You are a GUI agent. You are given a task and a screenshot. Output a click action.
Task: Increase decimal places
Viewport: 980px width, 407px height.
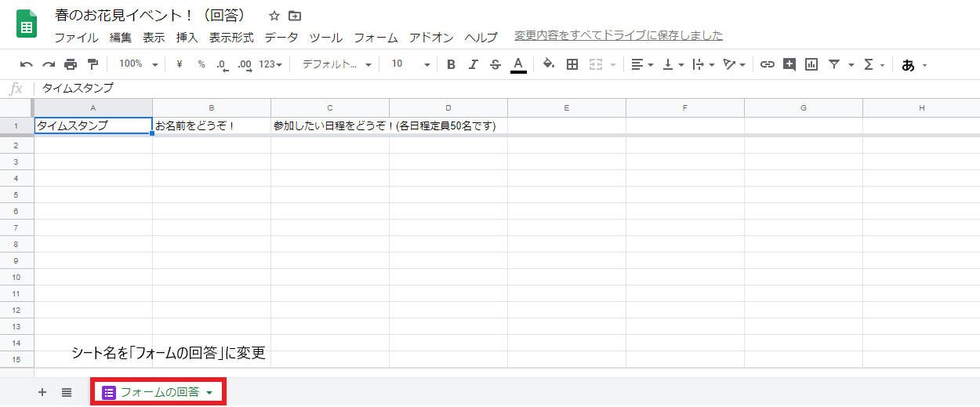[244, 64]
